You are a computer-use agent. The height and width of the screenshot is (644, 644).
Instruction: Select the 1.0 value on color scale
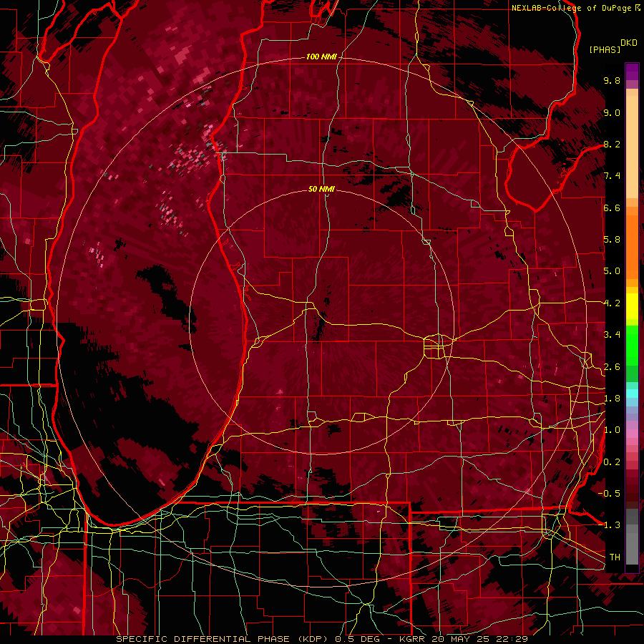[612, 430]
